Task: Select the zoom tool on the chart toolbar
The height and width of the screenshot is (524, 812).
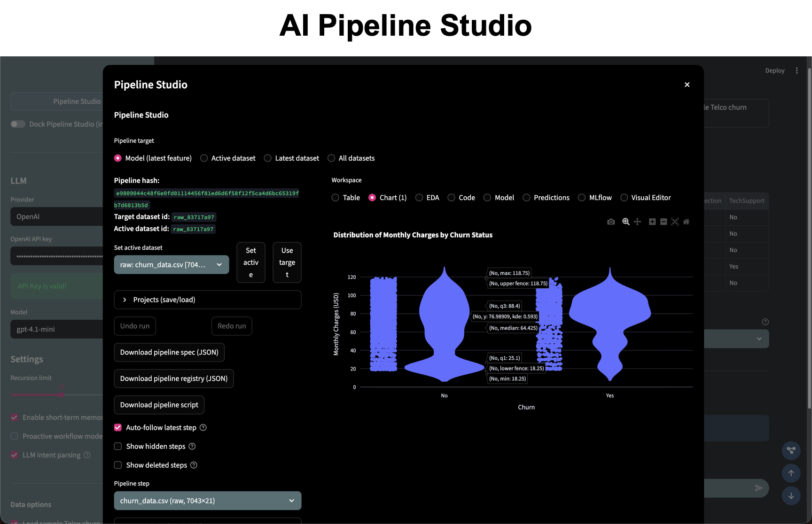Action: pos(625,222)
